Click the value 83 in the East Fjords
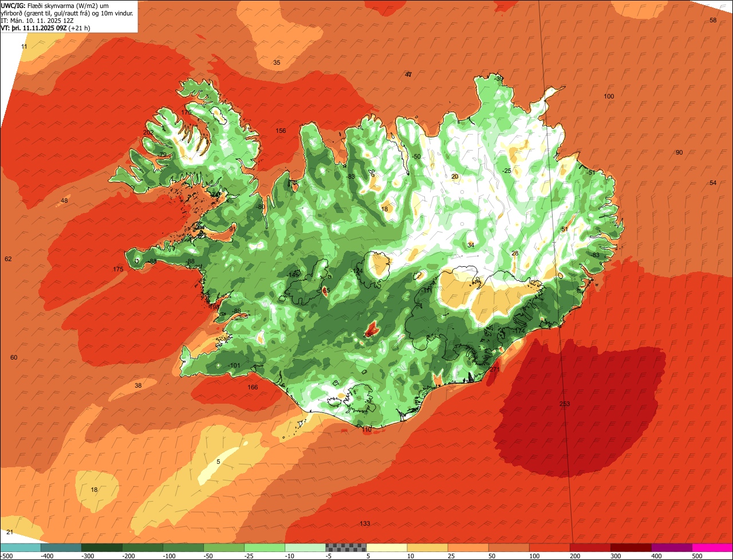733x560 pixels. pyautogui.click(x=596, y=255)
